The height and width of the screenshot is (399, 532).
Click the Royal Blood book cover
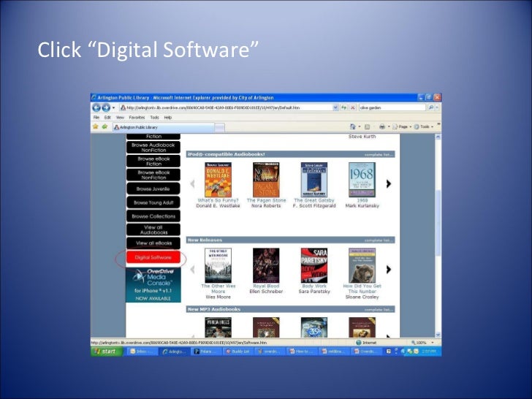point(266,265)
